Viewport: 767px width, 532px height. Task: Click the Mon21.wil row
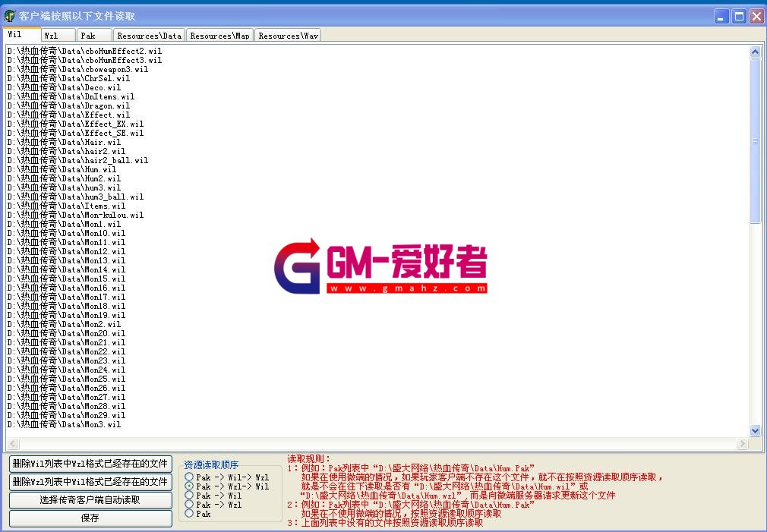click(67, 343)
